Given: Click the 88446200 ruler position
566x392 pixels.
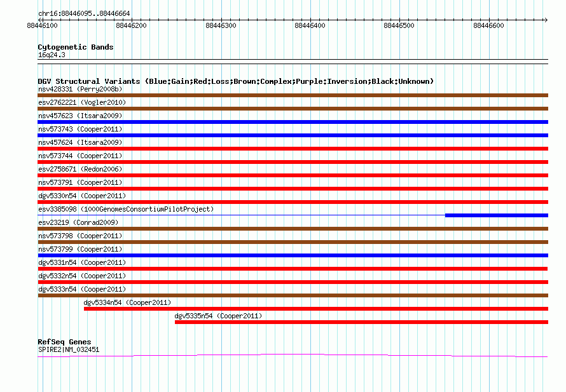Looking at the screenshot, I should coord(132,25).
